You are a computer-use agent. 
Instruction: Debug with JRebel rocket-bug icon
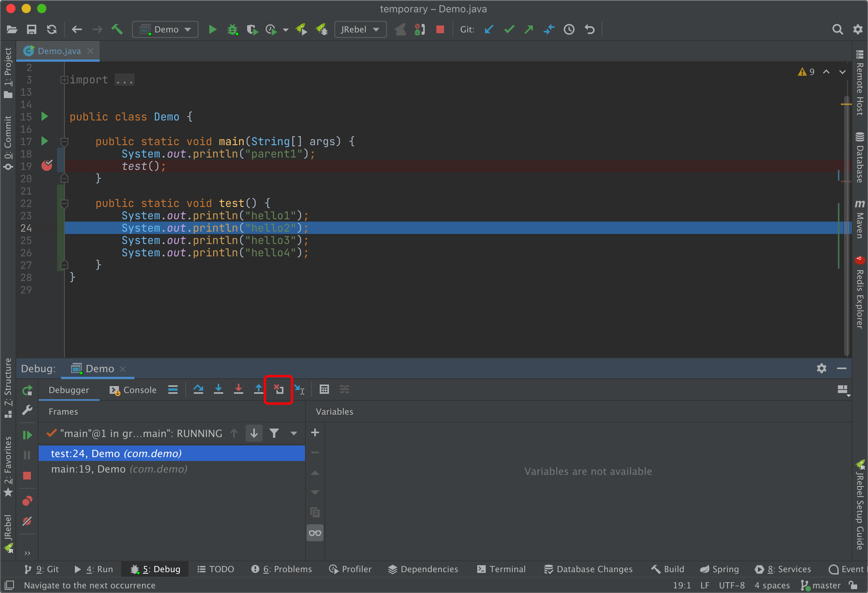pyautogui.click(x=321, y=29)
